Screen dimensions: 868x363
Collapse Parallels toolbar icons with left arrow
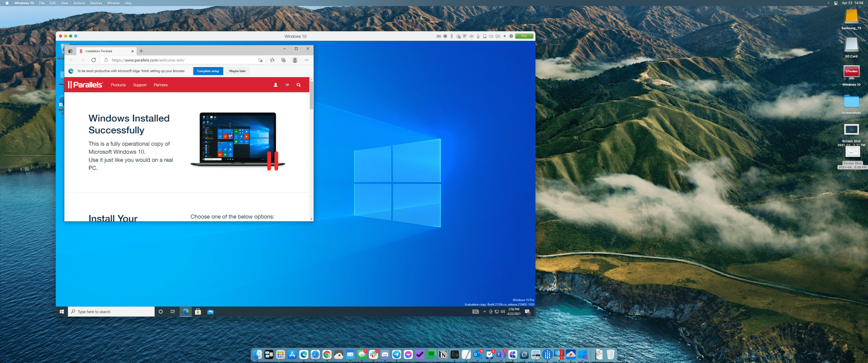[x=505, y=36]
